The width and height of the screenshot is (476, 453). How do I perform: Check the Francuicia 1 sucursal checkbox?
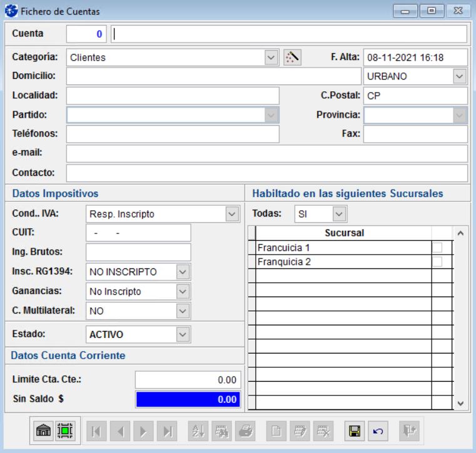click(437, 248)
